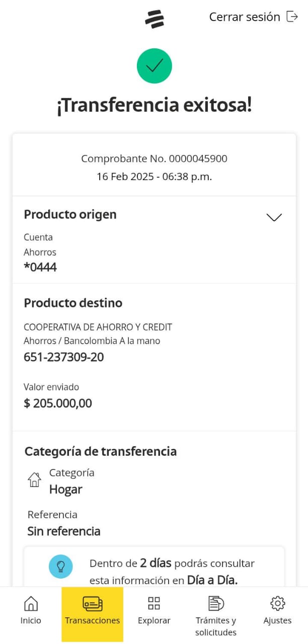Tap the Ajustes gear icon
Screen dimensions: 308x644
[277, 603]
